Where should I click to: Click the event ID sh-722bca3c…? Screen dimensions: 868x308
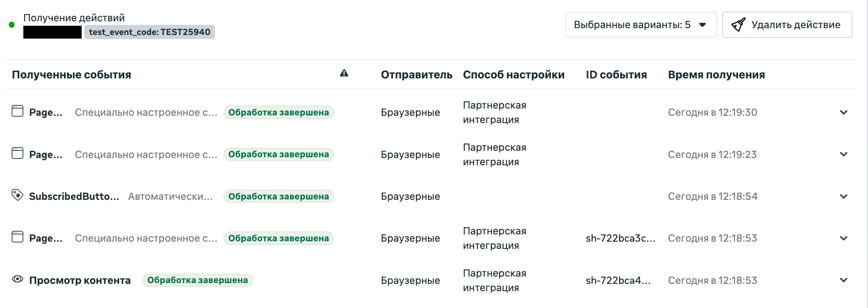point(621,238)
